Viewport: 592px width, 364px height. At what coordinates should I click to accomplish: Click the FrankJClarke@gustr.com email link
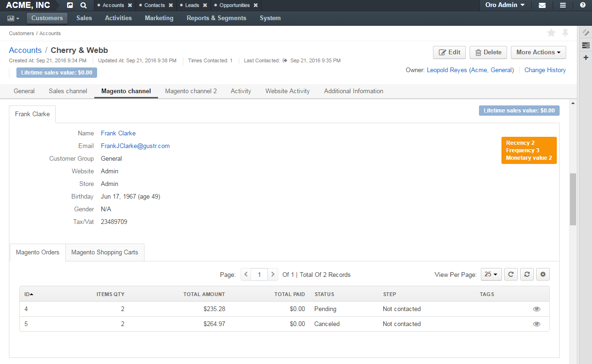click(x=135, y=146)
